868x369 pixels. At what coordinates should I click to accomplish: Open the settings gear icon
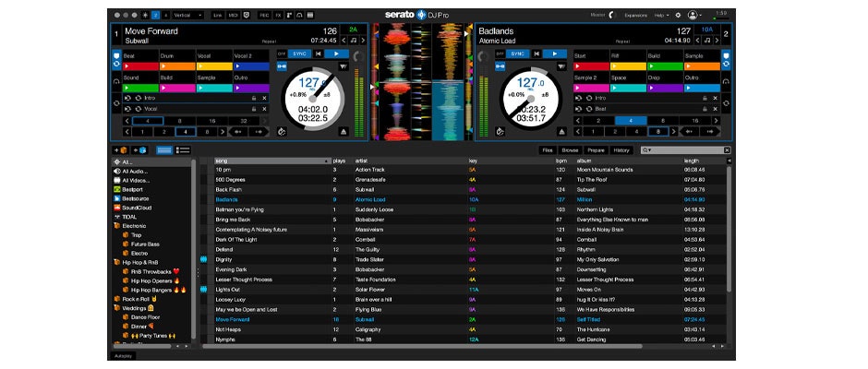coord(678,16)
